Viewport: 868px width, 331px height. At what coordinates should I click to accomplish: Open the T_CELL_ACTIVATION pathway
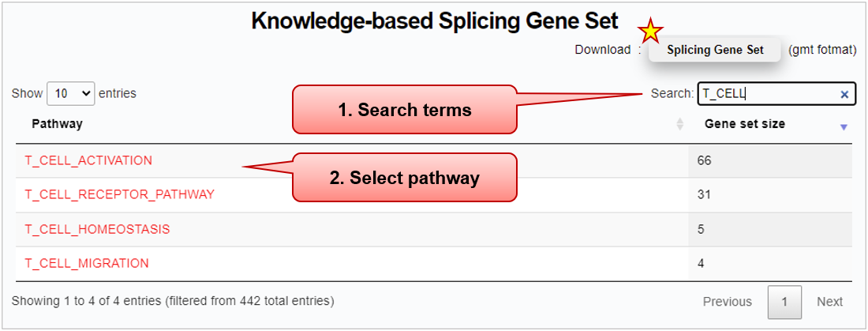pos(88,160)
